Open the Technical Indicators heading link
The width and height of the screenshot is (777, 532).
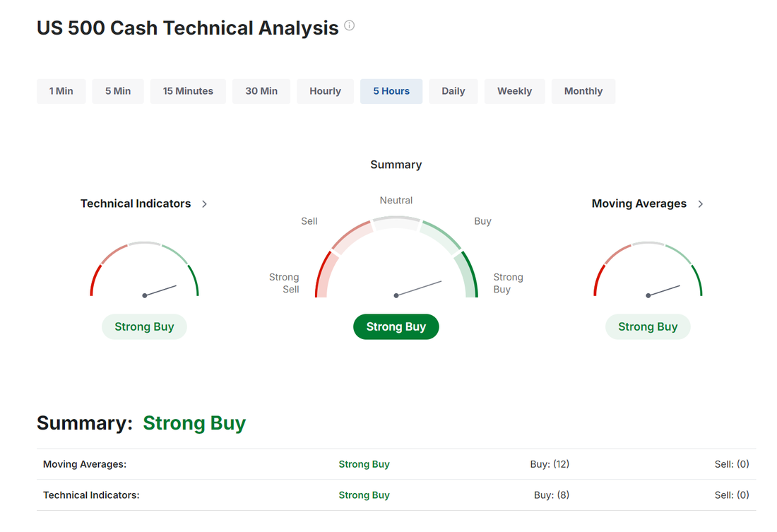(136, 203)
